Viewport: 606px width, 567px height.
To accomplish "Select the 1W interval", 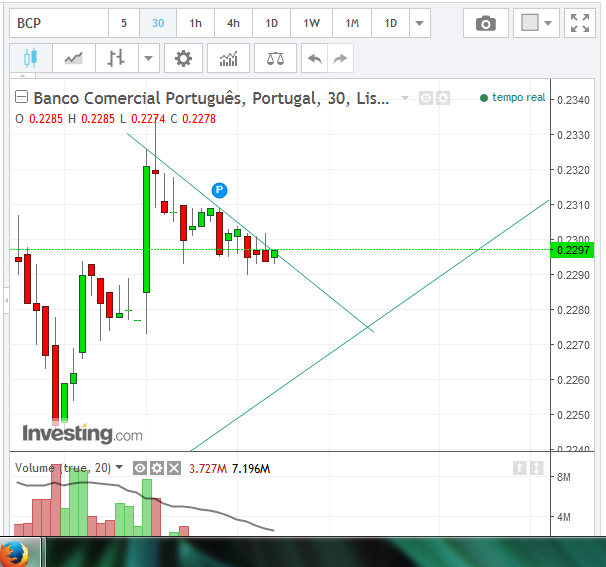I will [312, 23].
